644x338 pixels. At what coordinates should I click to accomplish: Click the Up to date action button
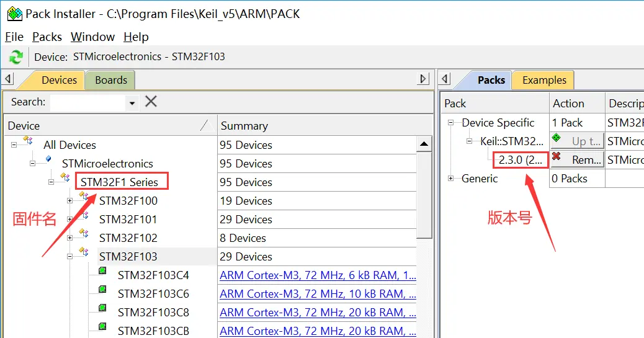click(x=577, y=141)
